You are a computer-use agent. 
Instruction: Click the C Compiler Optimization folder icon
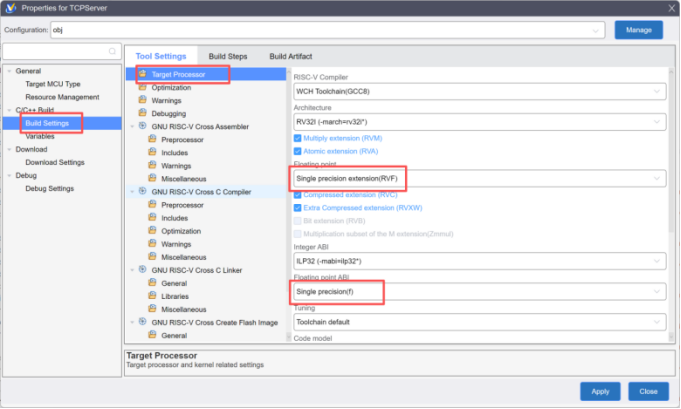[x=152, y=230]
